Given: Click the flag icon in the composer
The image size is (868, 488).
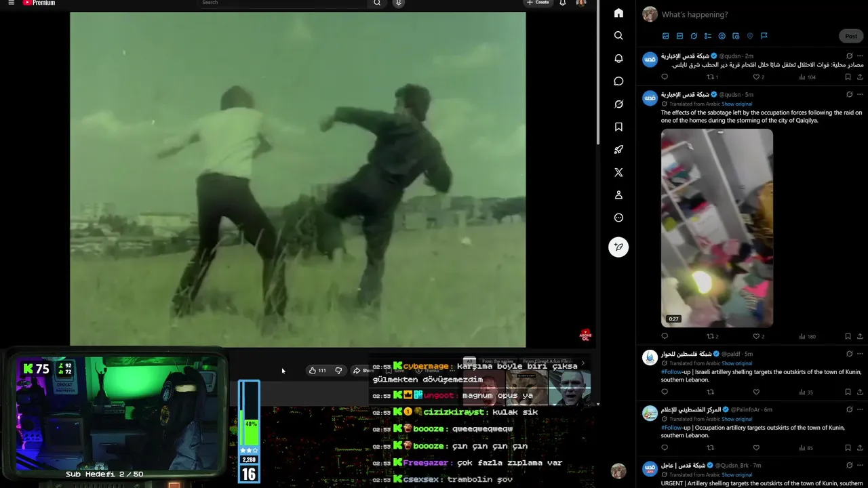Looking at the screenshot, I should point(764,36).
